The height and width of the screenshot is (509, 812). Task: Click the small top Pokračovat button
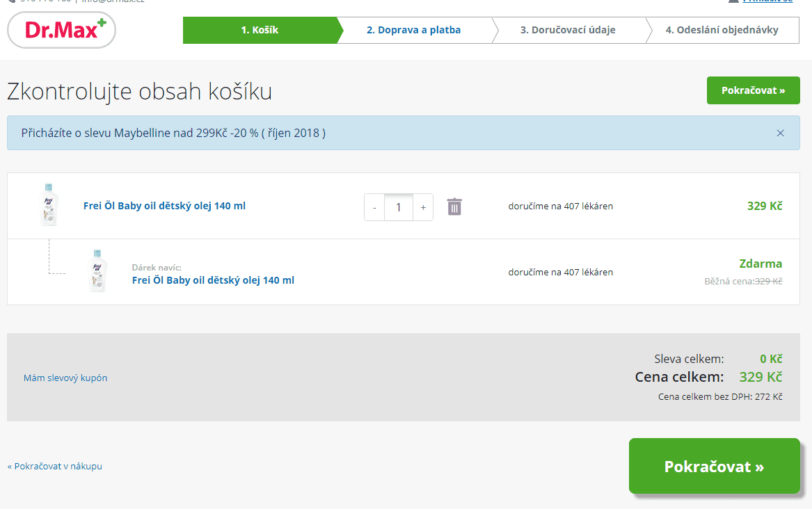(x=754, y=90)
